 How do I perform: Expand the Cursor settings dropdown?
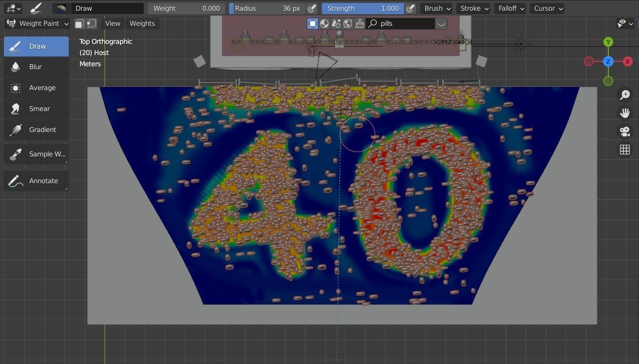pos(547,8)
